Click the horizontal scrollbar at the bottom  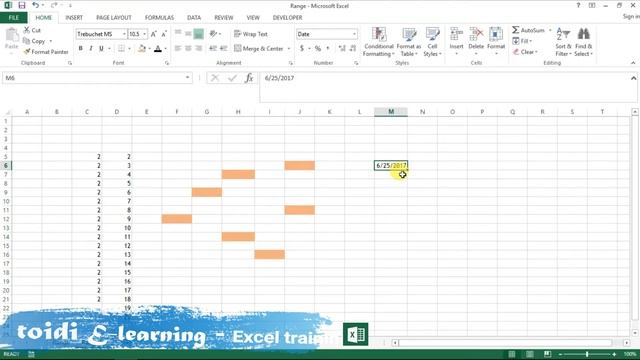click(505, 343)
